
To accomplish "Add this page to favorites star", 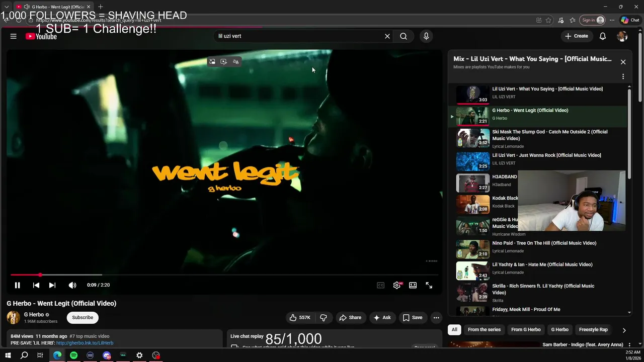I will click(548, 20).
